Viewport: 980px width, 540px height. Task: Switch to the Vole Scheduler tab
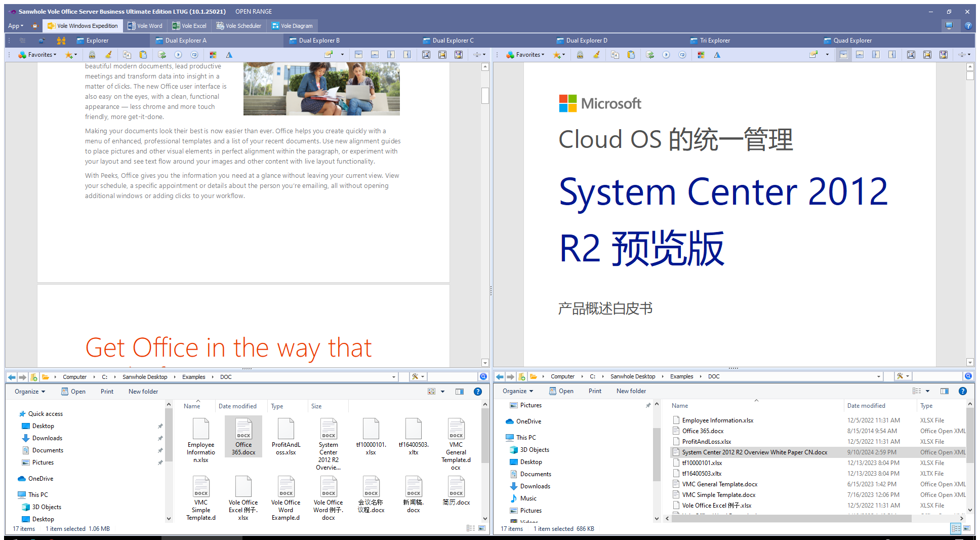tap(239, 26)
